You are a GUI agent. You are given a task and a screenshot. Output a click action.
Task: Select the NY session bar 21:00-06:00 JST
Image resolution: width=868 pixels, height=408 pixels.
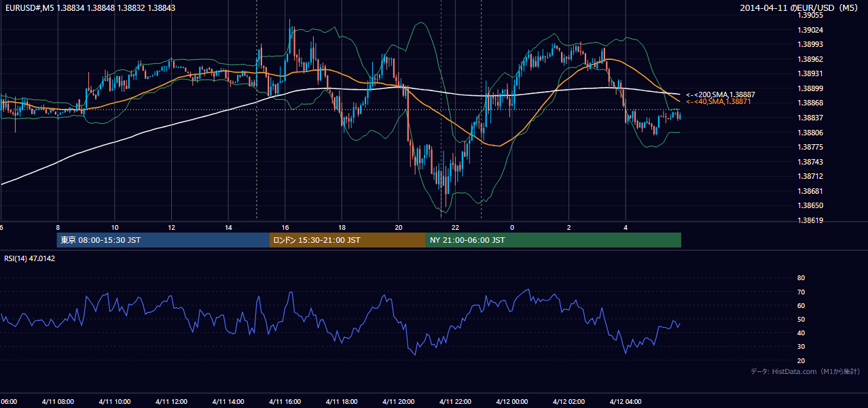coord(554,240)
